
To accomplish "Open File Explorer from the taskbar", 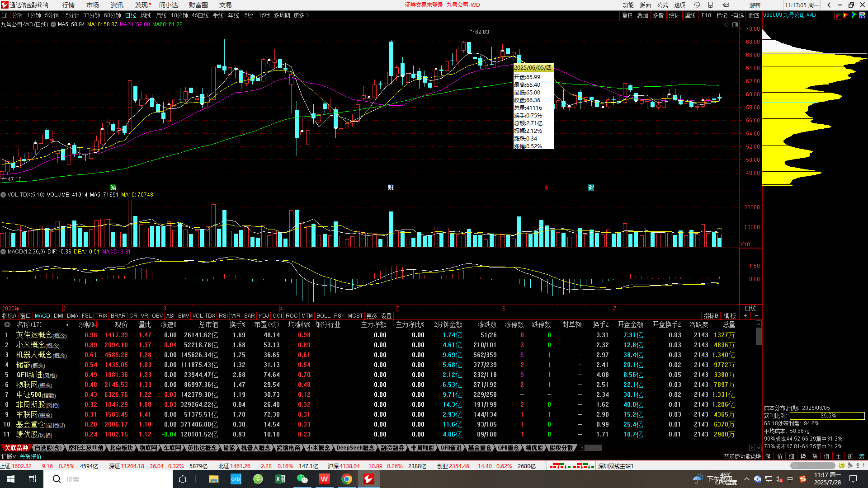I will pos(213,479).
